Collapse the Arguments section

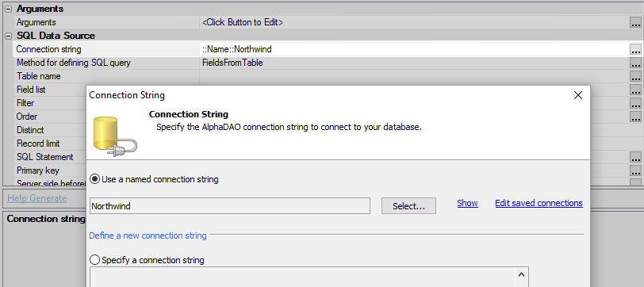point(8,9)
